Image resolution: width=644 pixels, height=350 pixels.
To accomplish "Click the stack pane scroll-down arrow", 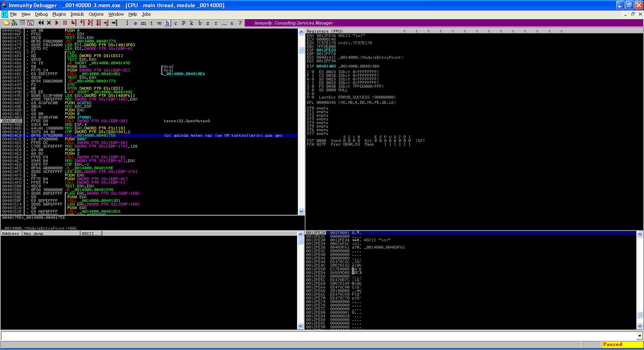I will click(x=640, y=326).
